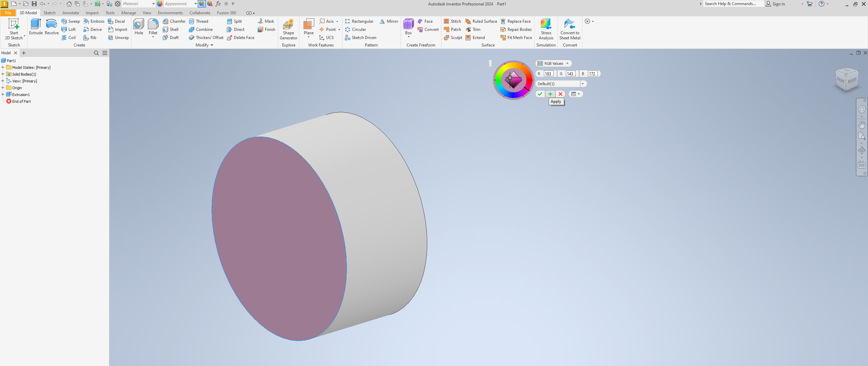868x366 pixels.
Task: Open the Appearance dropdown
Action: (x=195, y=4)
